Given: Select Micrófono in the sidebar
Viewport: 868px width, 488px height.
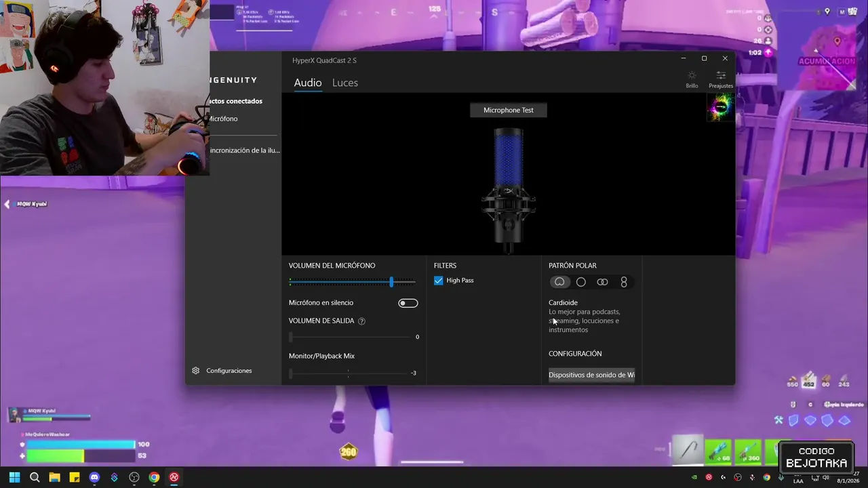Looking at the screenshot, I should coord(223,119).
